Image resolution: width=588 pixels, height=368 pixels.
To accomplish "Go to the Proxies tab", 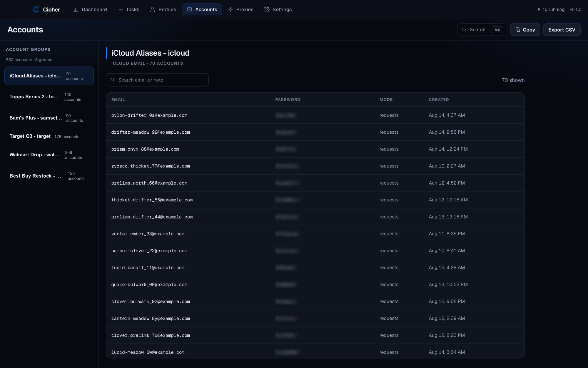I will [x=240, y=9].
